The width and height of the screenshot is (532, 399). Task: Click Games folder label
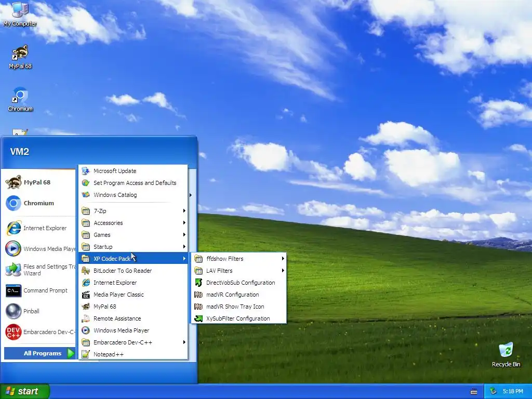click(x=102, y=235)
